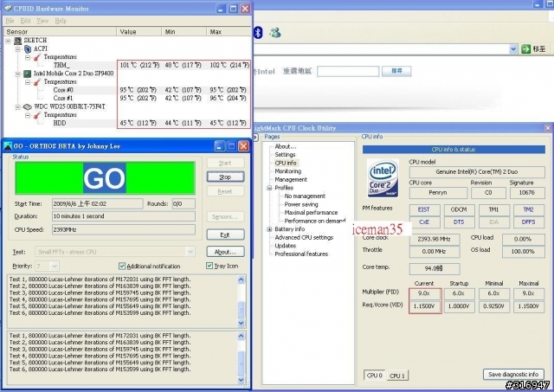
Task: Toggle the TM1 feature button
Action: 493,209
